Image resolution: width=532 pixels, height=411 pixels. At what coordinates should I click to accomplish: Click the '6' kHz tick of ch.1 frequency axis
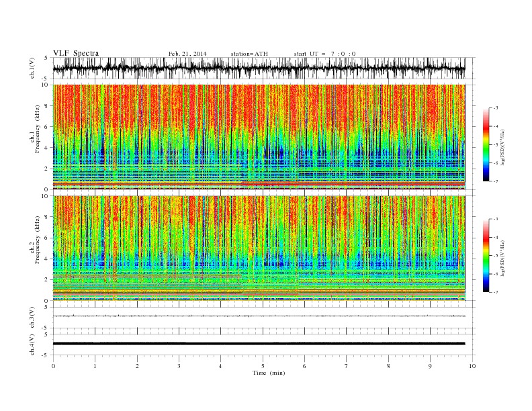click(47, 127)
